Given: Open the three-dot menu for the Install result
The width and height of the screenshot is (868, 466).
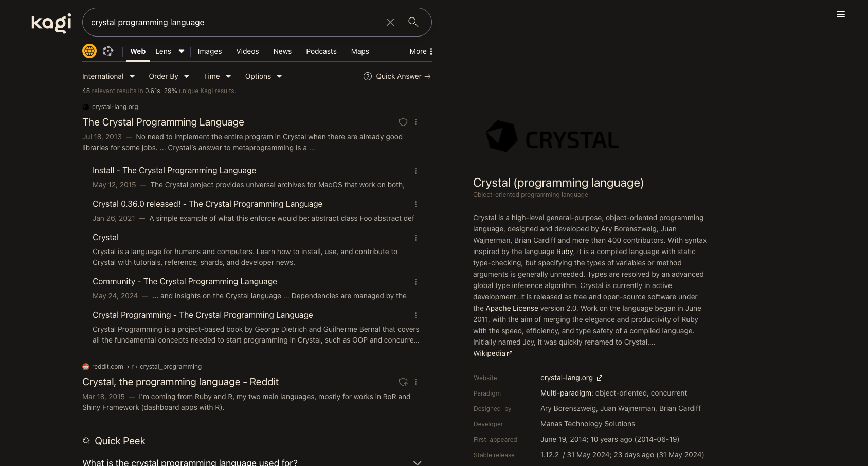Looking at the screenshot, I should click(415, 170).
